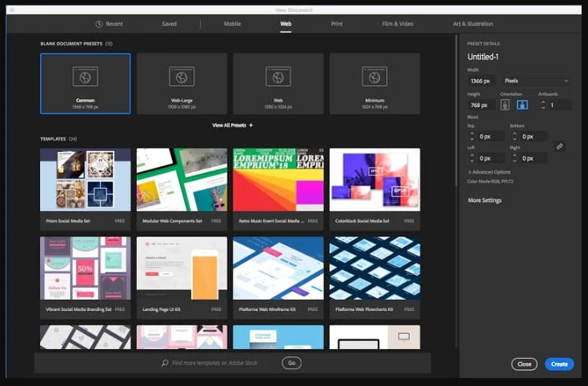Open the Recent tab
Image resolution: width=588 pixels, height=386 pixels.
click(x=109, y=24)
